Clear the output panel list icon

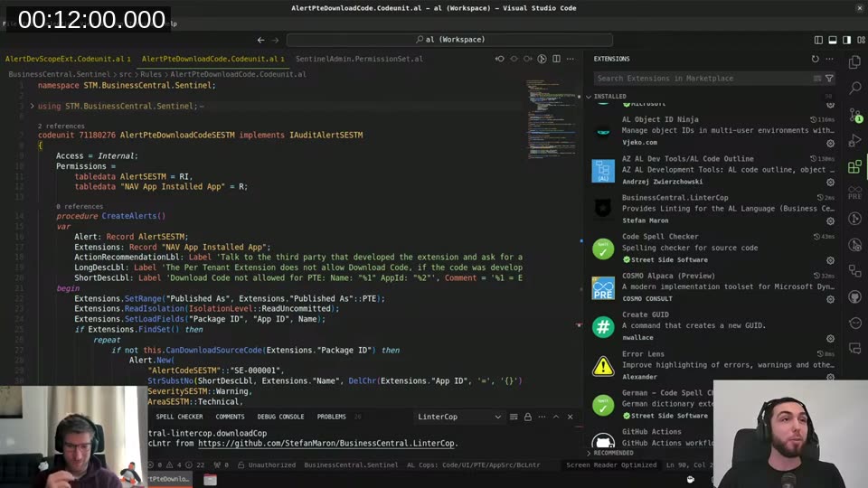[514, 417]
